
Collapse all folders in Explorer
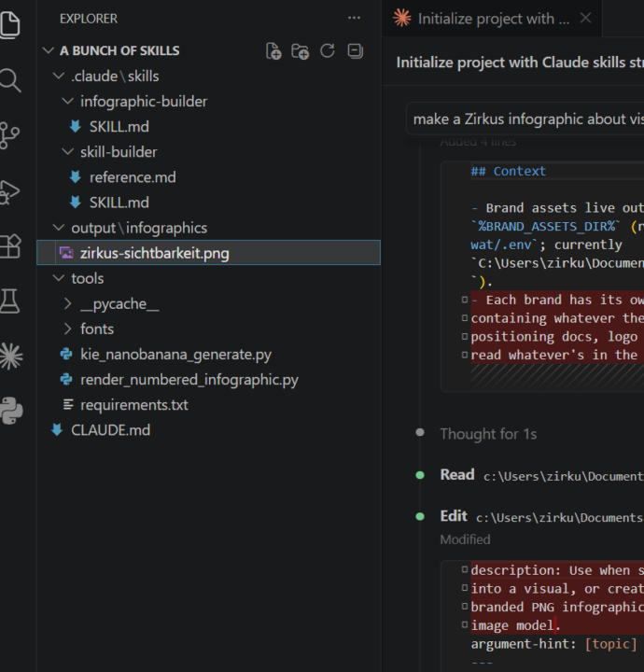(x=356, y=51)
